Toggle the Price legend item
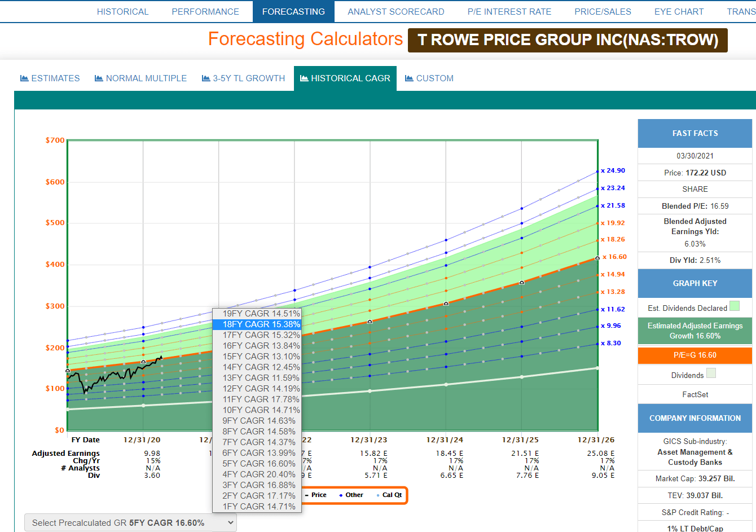Viewport: 756px width, 532px height. [315, 495]
